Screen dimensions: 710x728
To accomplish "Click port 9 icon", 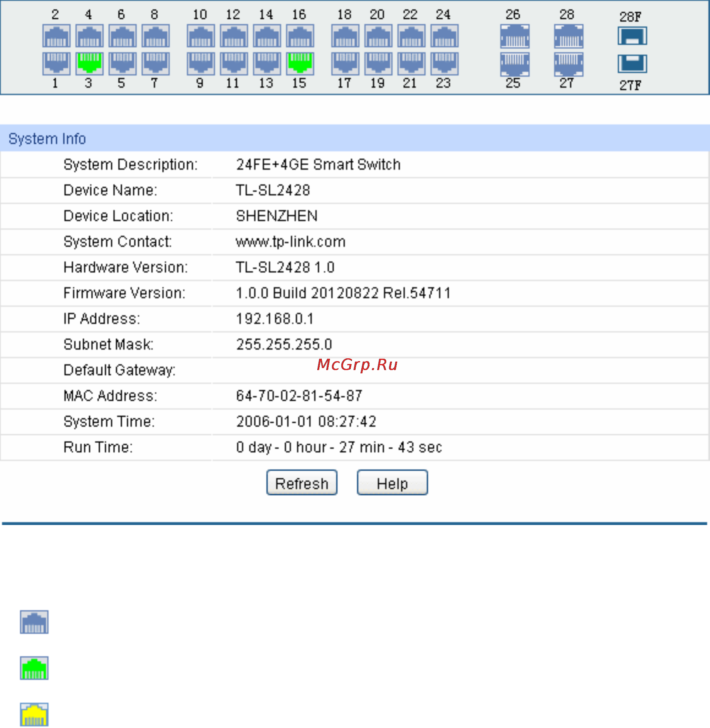I will (x=201, y=64).
